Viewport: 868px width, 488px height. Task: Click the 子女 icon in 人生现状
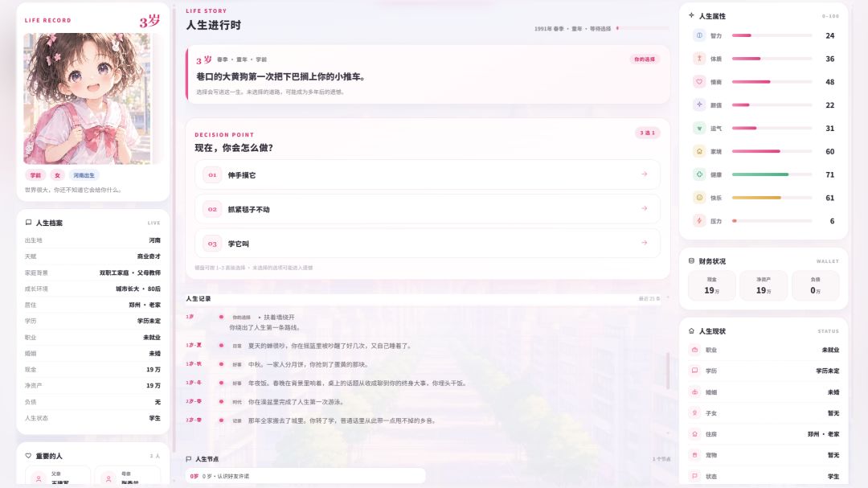(694, 413)
